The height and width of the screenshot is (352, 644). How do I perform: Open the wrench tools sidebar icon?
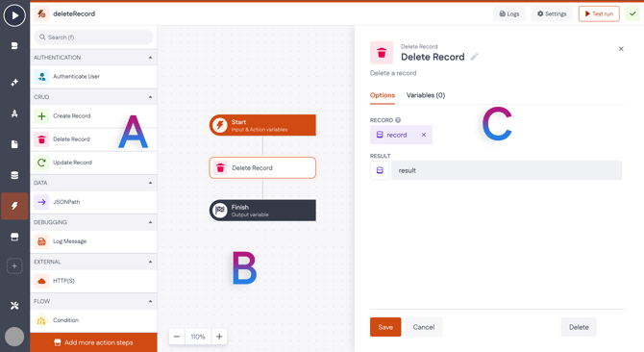14,306
